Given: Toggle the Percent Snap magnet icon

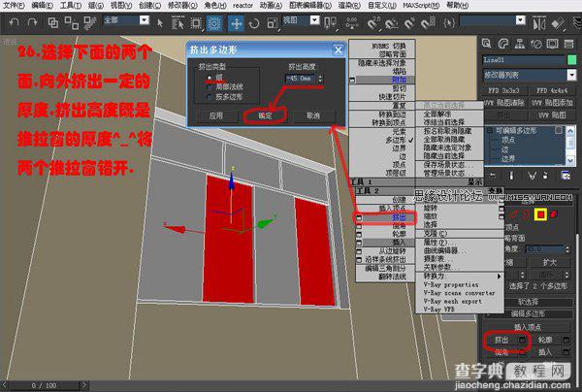Looking at the screenshot, I should pos(409,24).
